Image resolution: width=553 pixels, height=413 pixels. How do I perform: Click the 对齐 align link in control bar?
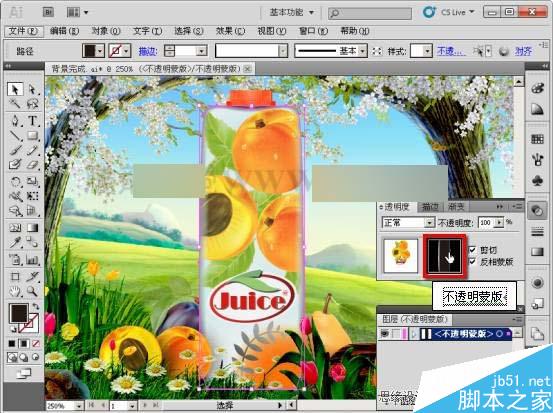523,51
